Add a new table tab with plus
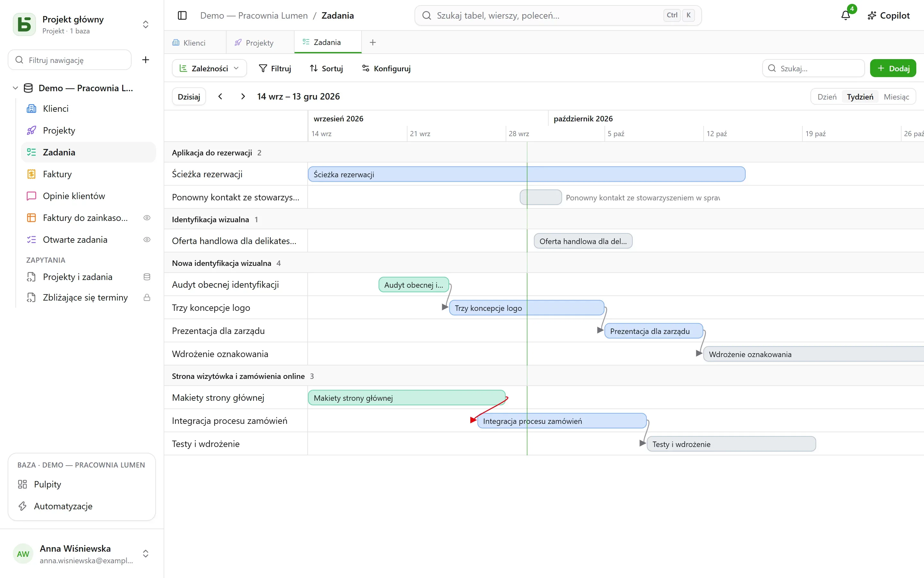The height and width of the screenshot is (578, 924). click(x=373, y=42)
